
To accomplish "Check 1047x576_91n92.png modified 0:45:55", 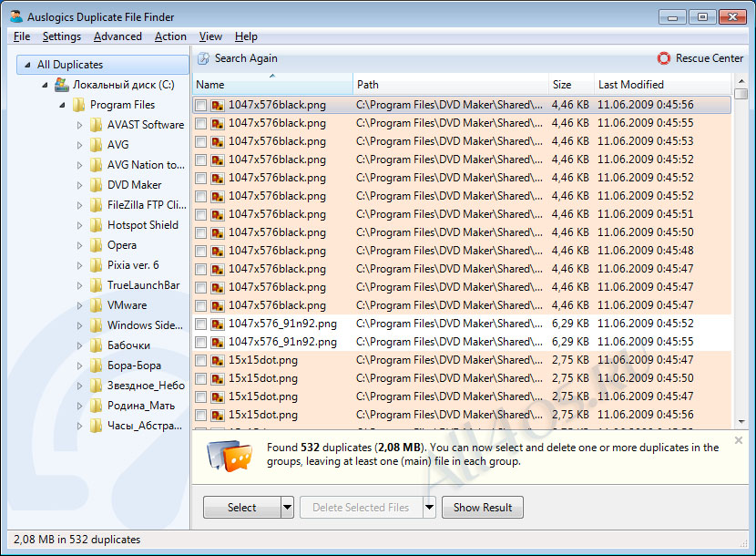I will 201,342.
